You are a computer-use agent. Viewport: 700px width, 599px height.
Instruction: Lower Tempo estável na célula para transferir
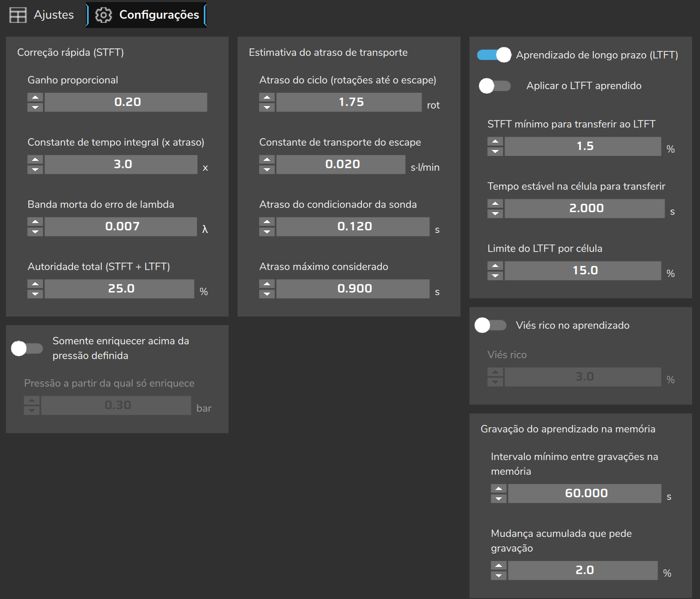point(495,214)
